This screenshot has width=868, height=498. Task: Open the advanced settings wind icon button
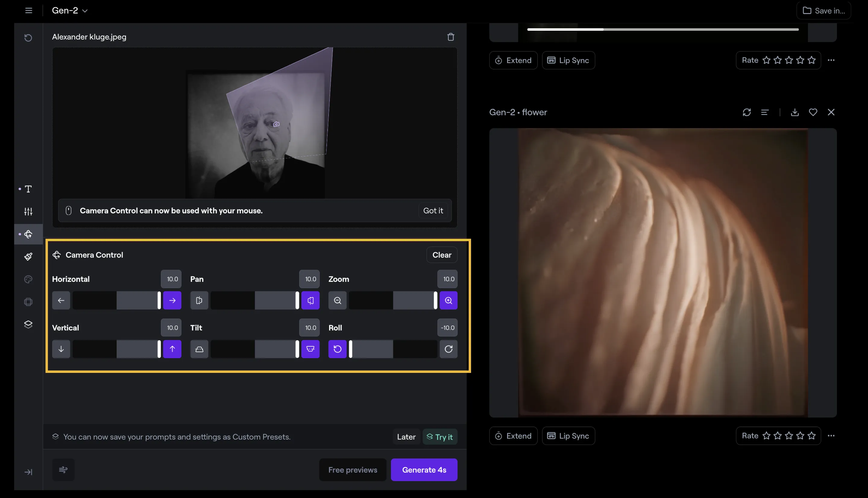point(63,470)
